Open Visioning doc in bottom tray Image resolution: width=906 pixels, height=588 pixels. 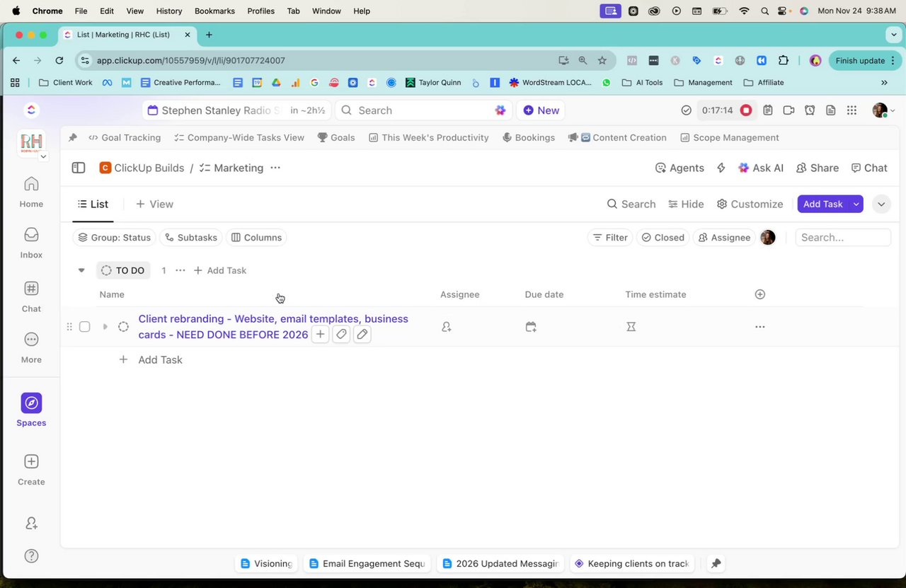pos(266,563)
